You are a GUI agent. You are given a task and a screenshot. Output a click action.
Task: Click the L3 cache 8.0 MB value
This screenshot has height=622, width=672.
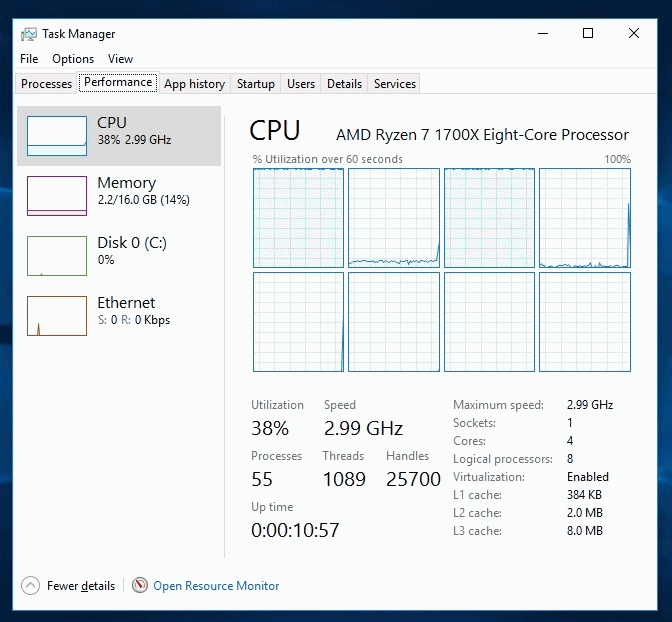[x=585, y=531]
